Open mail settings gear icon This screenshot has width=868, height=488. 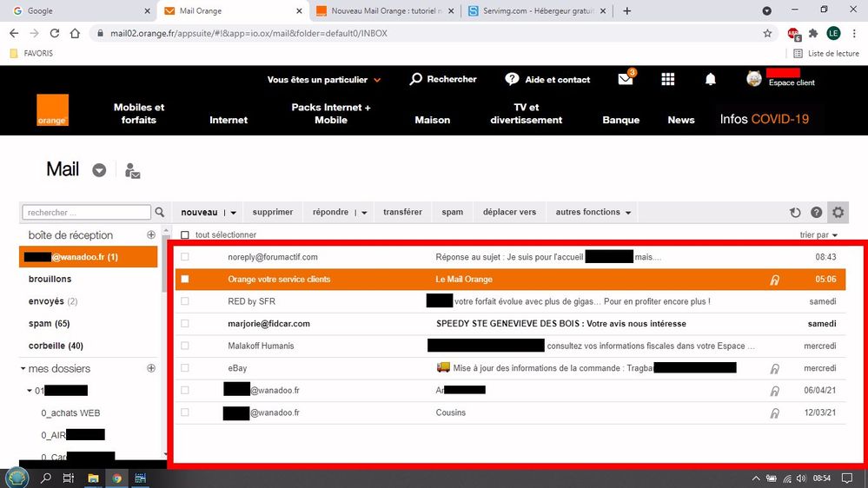[838, 213]
